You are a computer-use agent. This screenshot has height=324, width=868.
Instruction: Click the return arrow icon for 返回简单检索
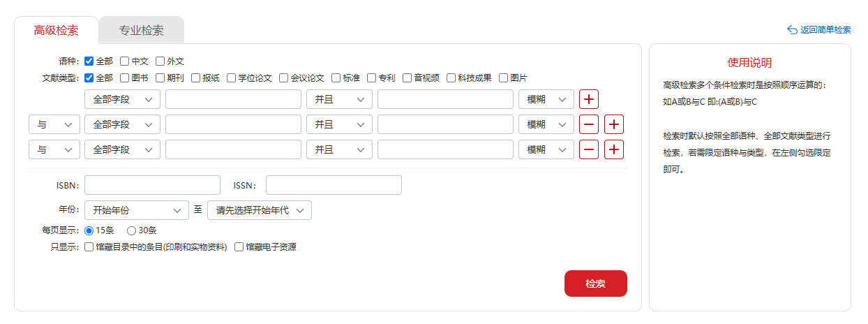pos(792,30)
